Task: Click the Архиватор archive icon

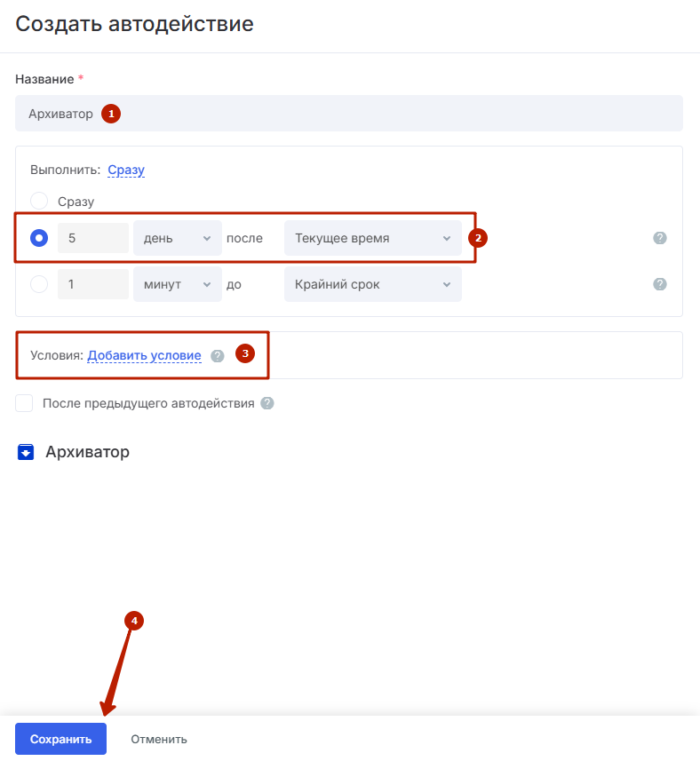Action: tap(26, 452)
